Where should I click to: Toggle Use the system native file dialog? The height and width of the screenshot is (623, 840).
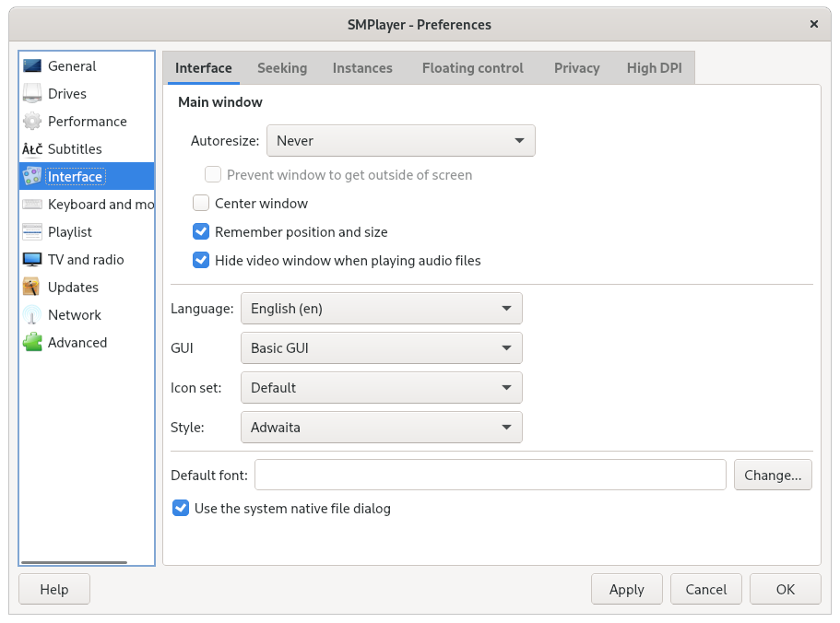point(181,509)
